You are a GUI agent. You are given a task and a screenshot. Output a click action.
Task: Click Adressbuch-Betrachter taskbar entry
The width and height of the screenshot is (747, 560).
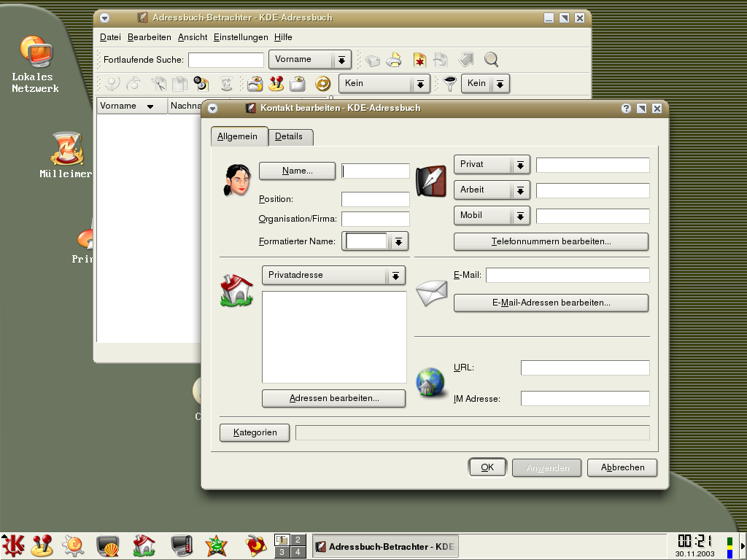385,547
